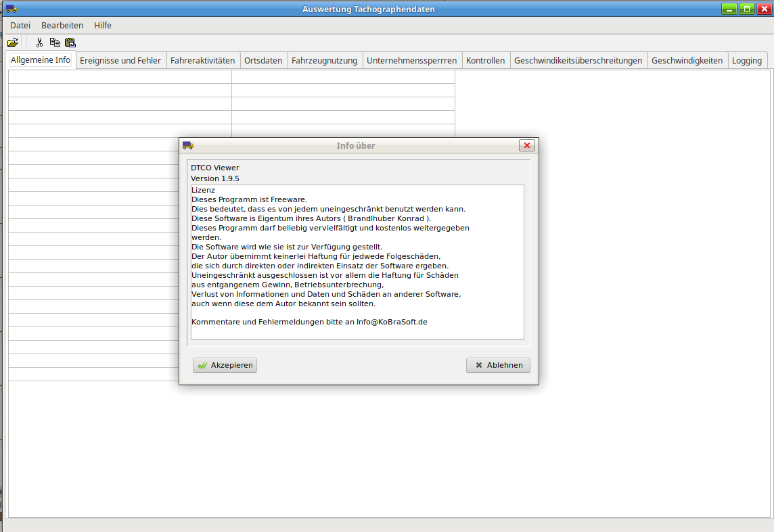Click the 'Brandlhuber Konrad' author name
Viewport: 774px width, 532px height.
386,218
